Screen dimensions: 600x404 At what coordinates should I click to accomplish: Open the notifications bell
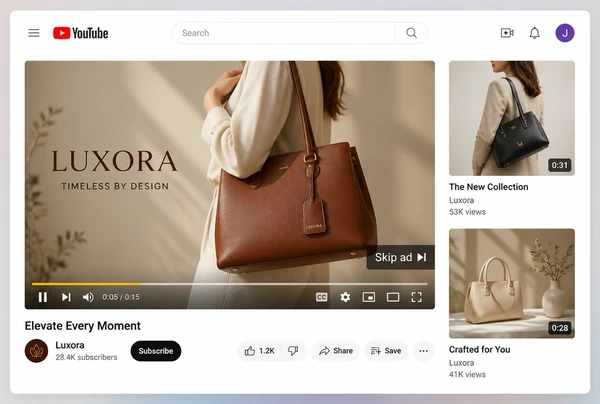pos(535,33)
